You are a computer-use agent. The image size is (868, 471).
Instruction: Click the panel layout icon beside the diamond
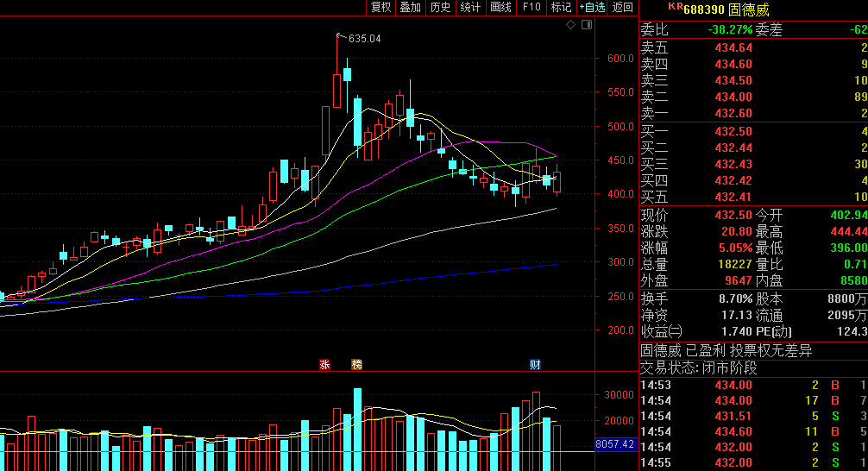tap(587, 25)
